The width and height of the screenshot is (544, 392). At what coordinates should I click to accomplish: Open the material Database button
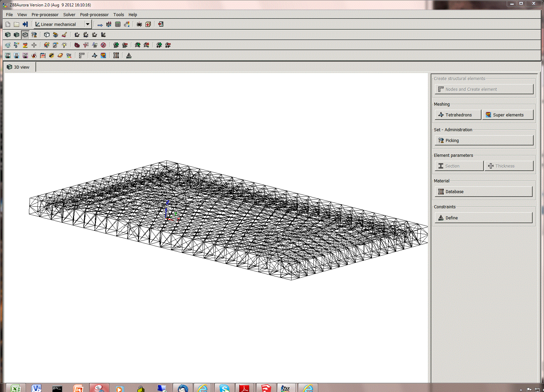(x=483, y=192)
